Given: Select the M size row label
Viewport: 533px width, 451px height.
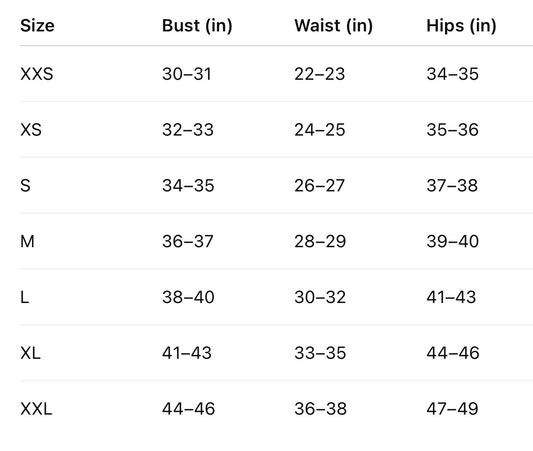Looking at the screenshot, I should click(27, 241).
